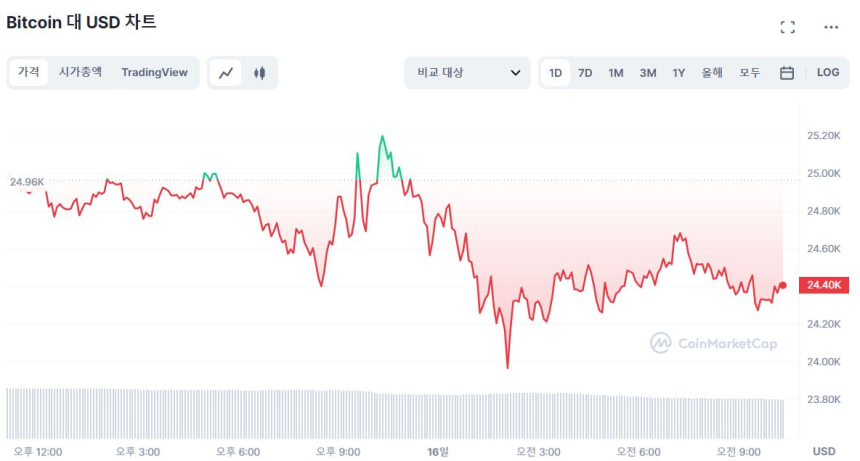
Task: Open the three-dots more options menu
Action: [x=831, y=27]
